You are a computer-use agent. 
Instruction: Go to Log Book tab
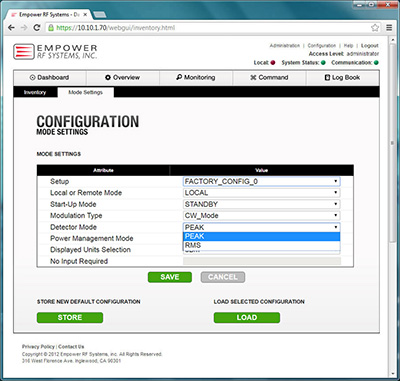click(342, 77)
